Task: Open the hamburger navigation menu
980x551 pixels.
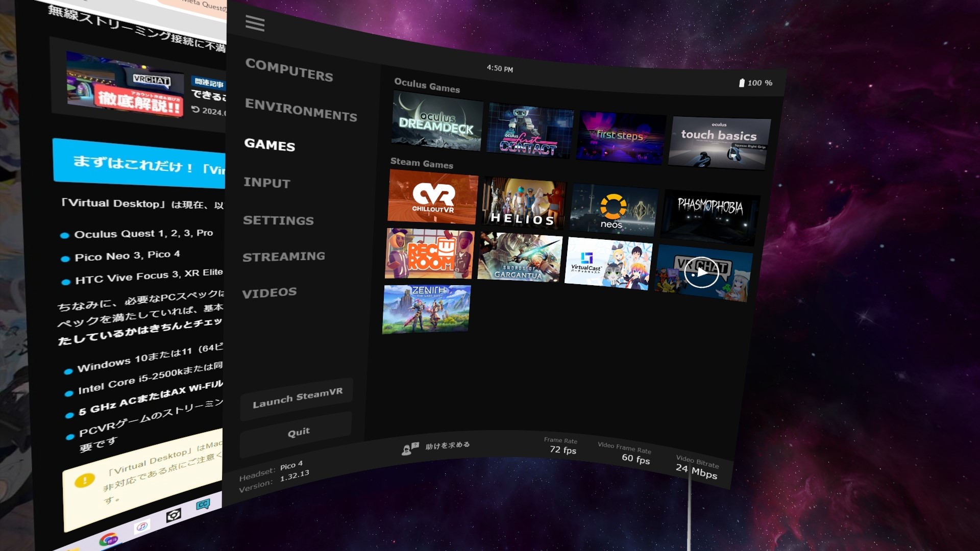Action: pos(255,23)
